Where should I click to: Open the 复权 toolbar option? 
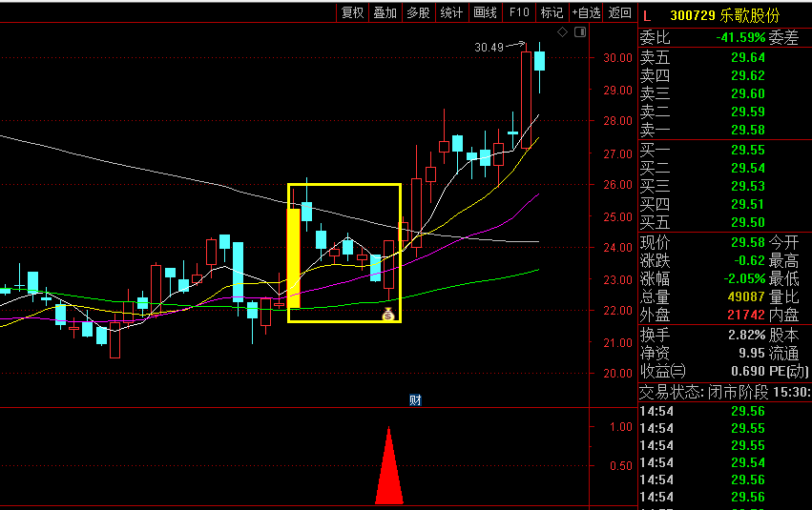coord(353,12)
